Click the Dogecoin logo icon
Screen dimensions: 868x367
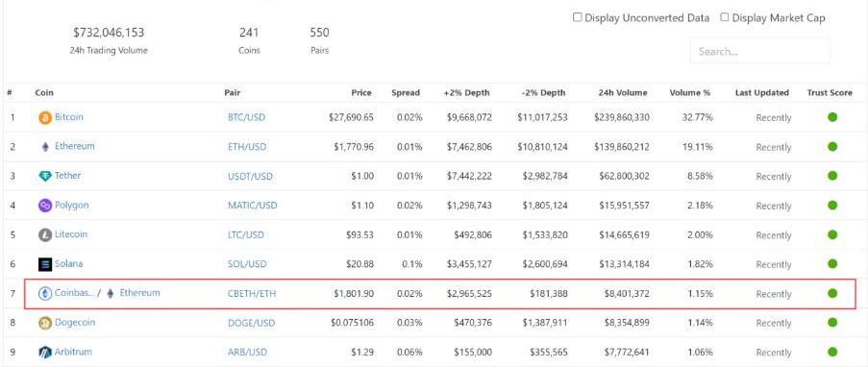tap(45, 323)
